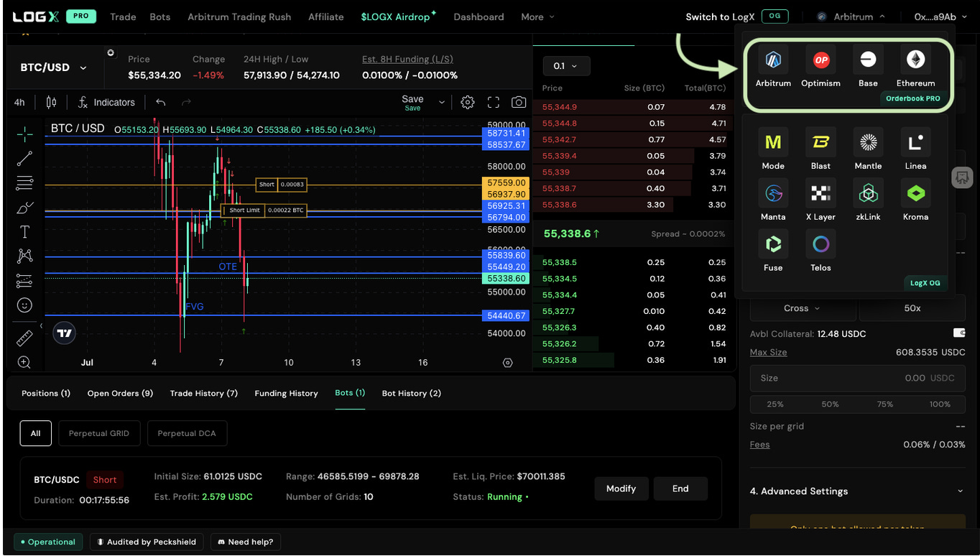Take a chart snapshot with camera icon
This screenshot has height=556, width=980.
pos(519,103)
